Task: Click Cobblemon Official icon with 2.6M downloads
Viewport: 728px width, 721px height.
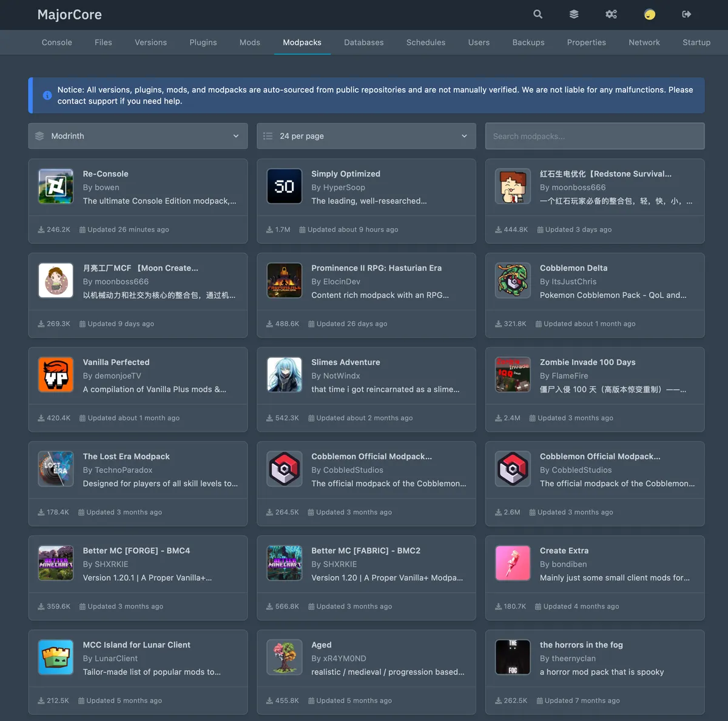Action: point(513,469)
